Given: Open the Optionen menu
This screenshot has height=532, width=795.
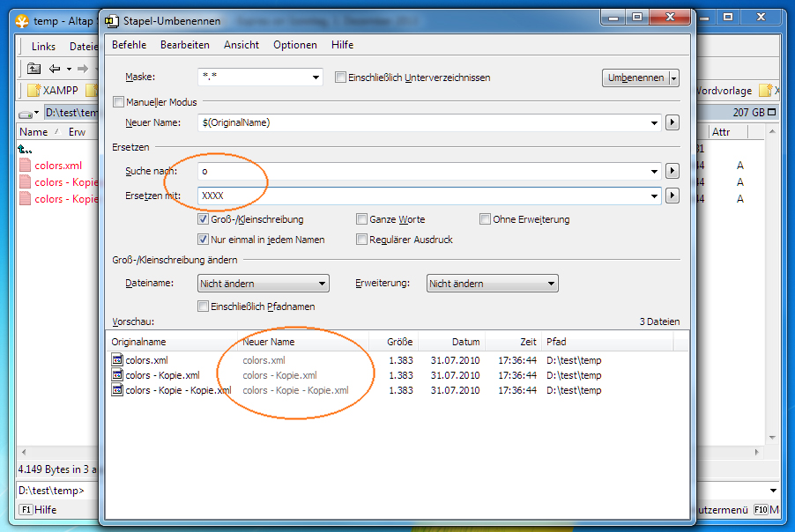Looking at the screenshot, I should pyautogui.click(x=294, y=45).
